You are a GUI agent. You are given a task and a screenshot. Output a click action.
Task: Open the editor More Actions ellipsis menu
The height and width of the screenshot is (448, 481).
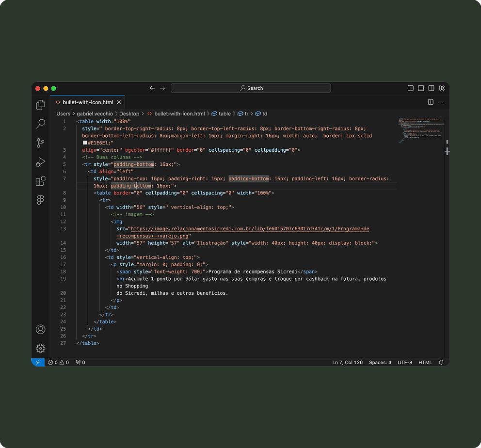(x=441, y=102)
